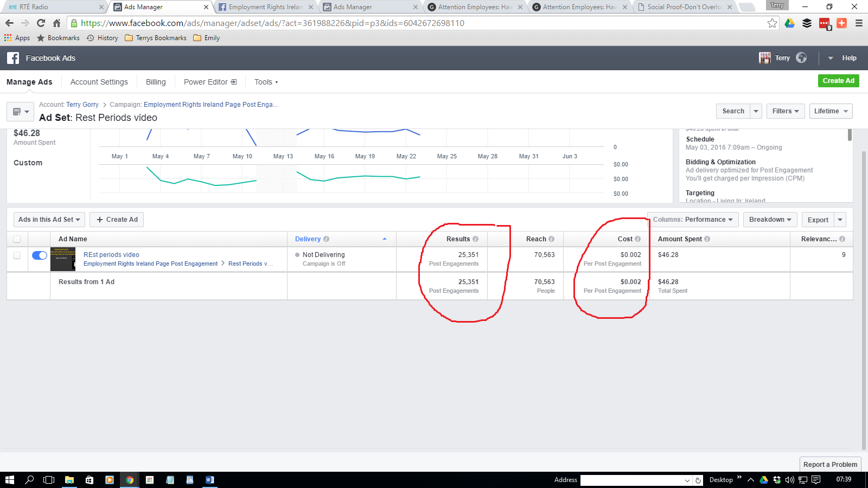
Task: Open the Lifetime date range dropdown
Action: 831,111
